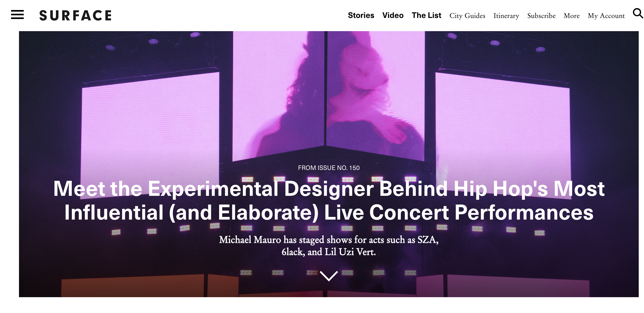
Task: Click the search magnifier icon
Action: 638,13
